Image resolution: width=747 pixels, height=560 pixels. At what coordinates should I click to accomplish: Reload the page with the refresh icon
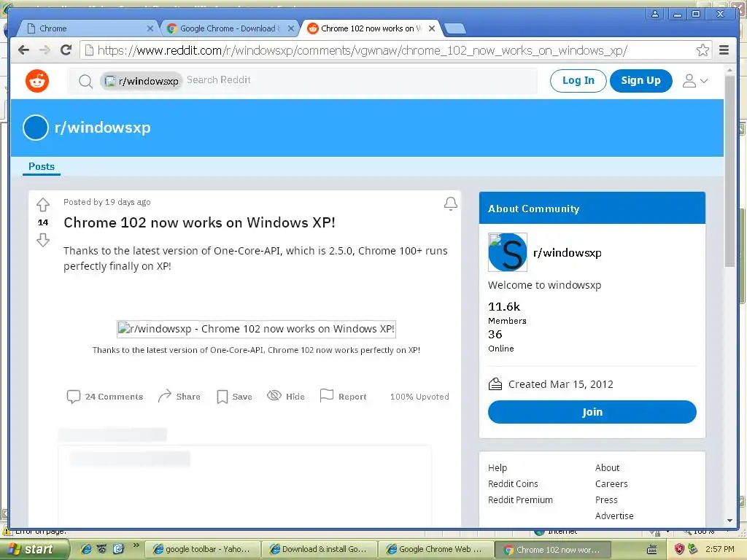click(66, 50)
